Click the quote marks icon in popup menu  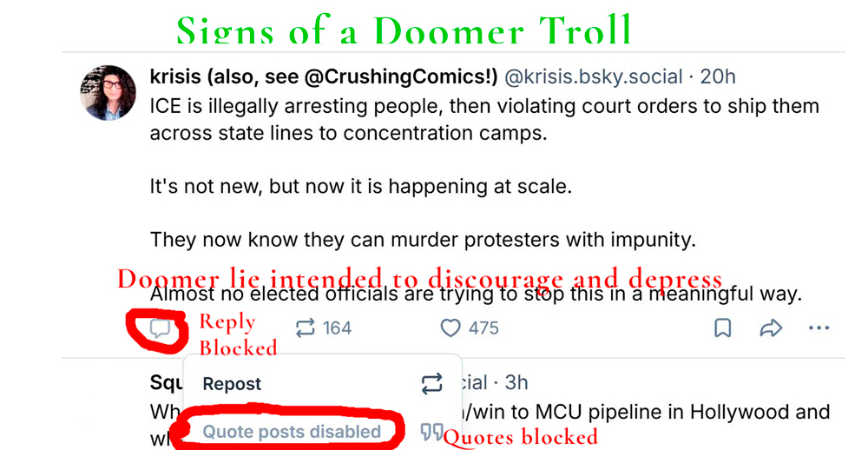(x=431, y=432)
